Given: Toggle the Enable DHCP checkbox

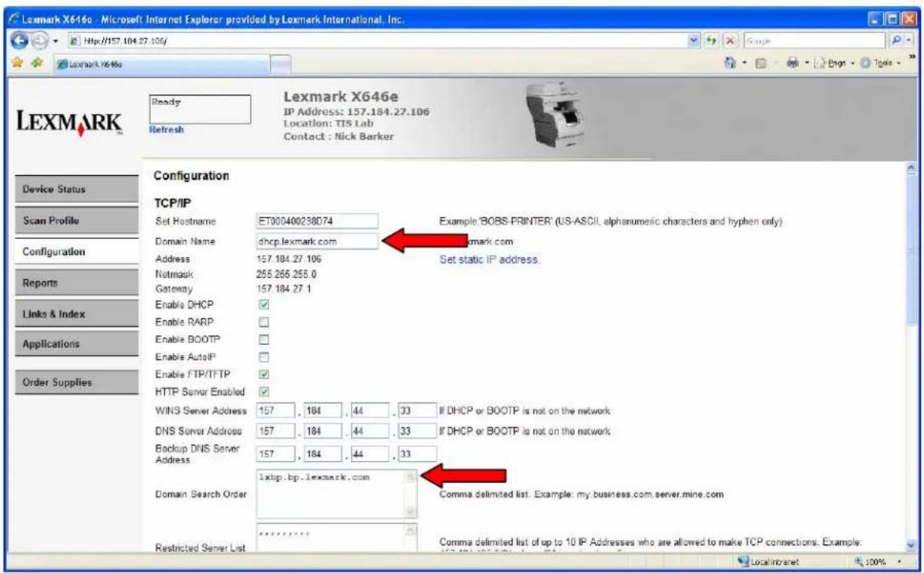Looking at the screenshot, I should (x=264, y=305).
